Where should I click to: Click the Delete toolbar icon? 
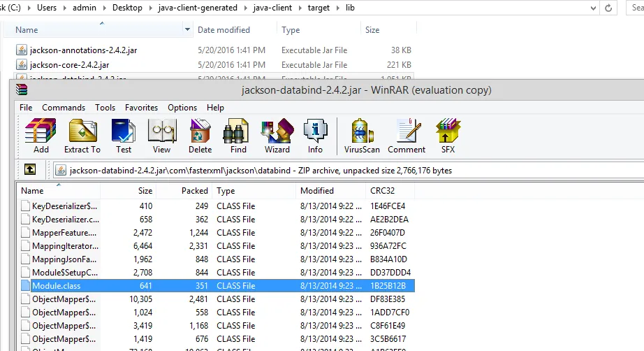point(200,136)
